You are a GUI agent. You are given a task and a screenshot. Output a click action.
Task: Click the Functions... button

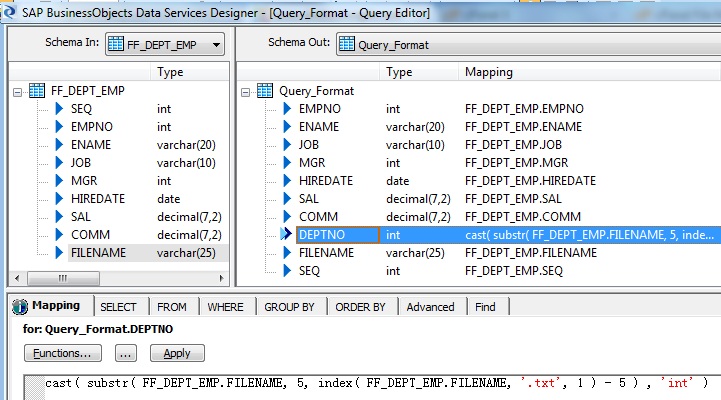[63, 353]
